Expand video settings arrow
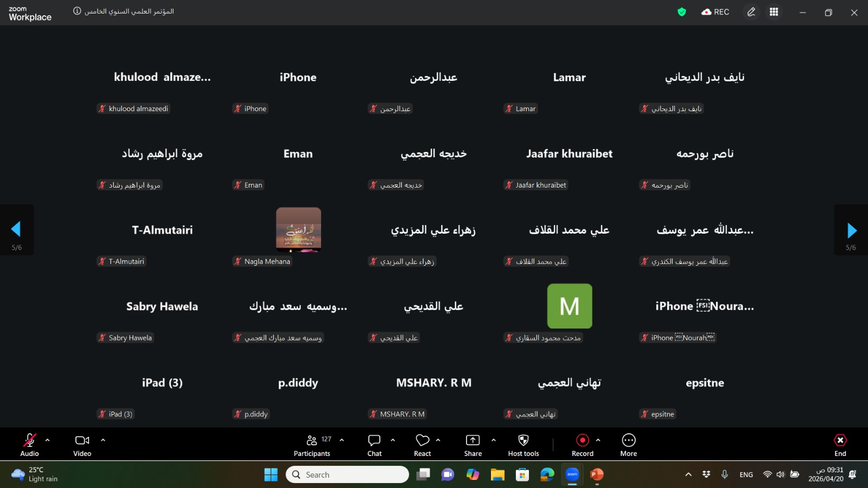868x488 pixels. pos(103,440)
